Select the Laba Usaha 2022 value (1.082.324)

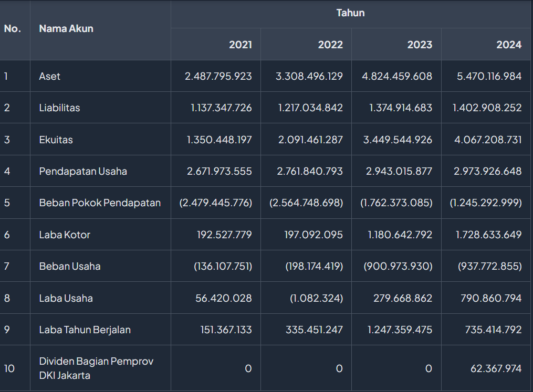coord(316,299)
